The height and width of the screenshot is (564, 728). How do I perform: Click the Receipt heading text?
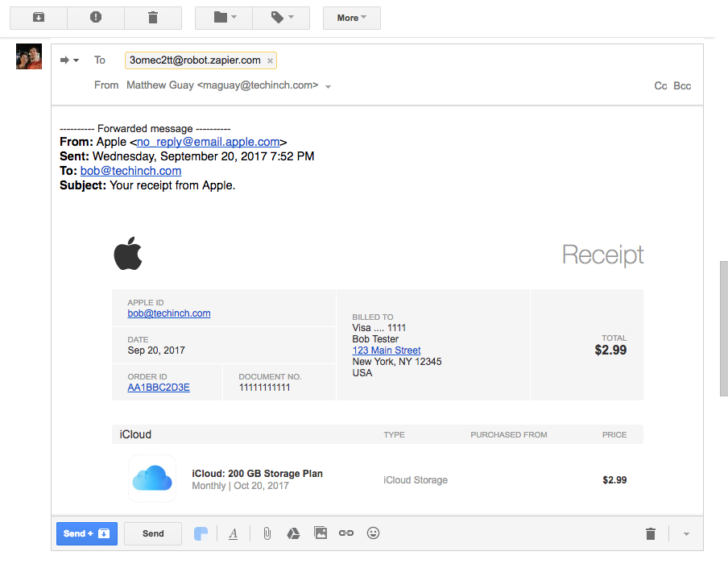point(602,255)
